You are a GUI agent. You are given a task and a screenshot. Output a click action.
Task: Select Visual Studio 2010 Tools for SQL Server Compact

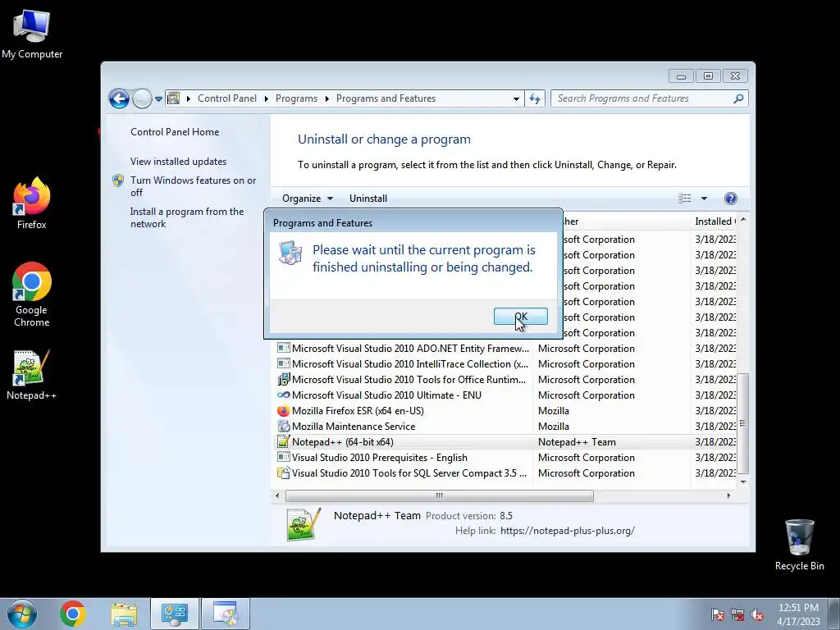tap(506, 473)
